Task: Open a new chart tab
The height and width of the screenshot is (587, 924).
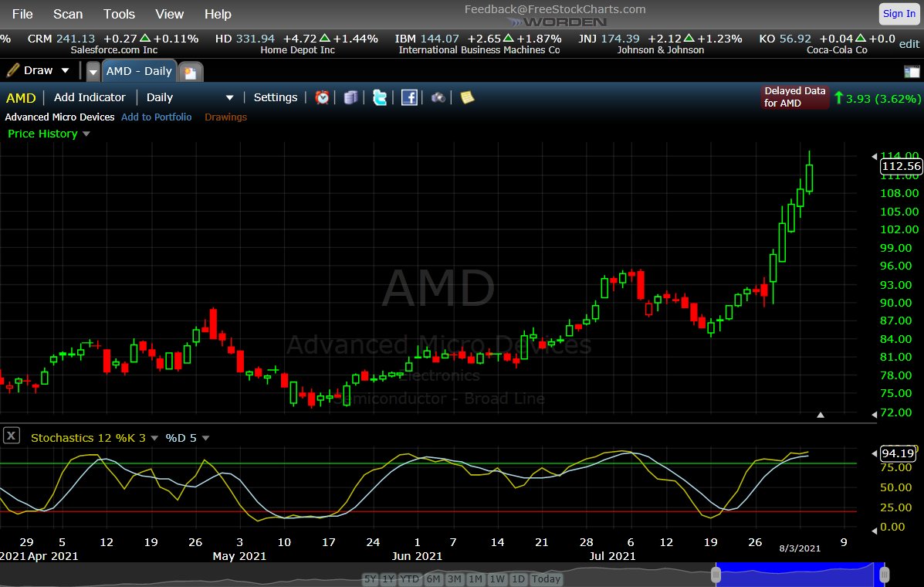Action: pyautogui.click(x=191, y=73)
